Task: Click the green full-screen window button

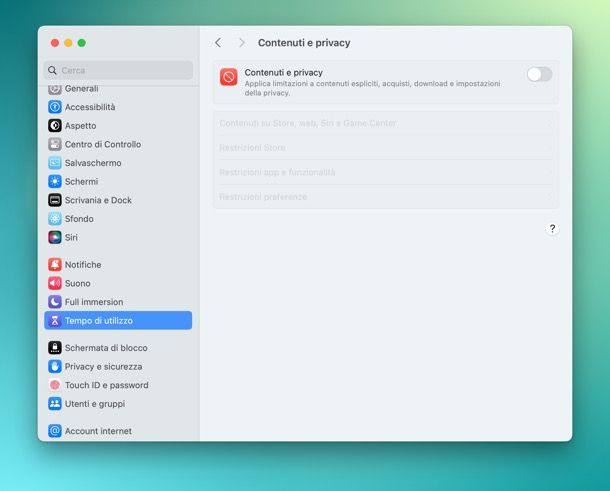Action: 82,43
